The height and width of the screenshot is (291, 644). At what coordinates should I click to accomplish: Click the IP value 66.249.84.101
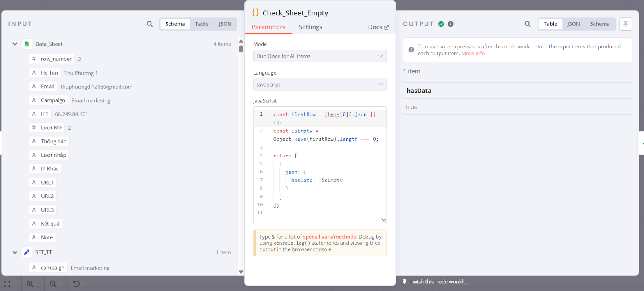pos(71,114)
